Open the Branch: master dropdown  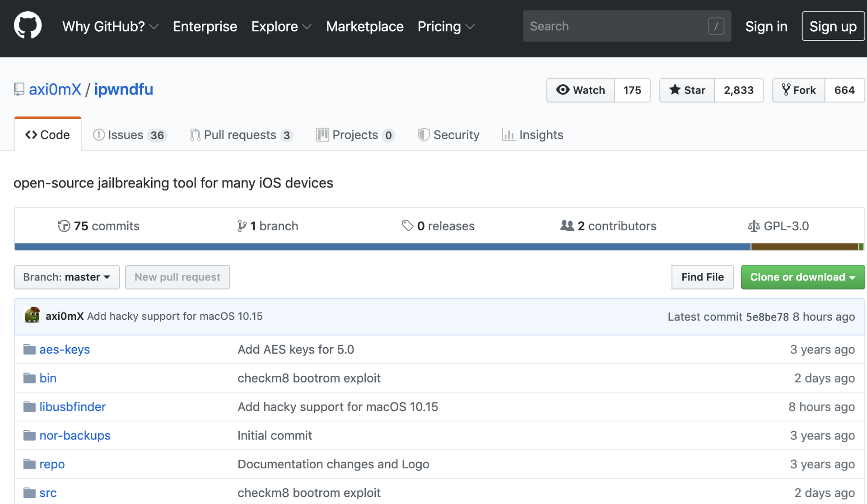point(67,277)
